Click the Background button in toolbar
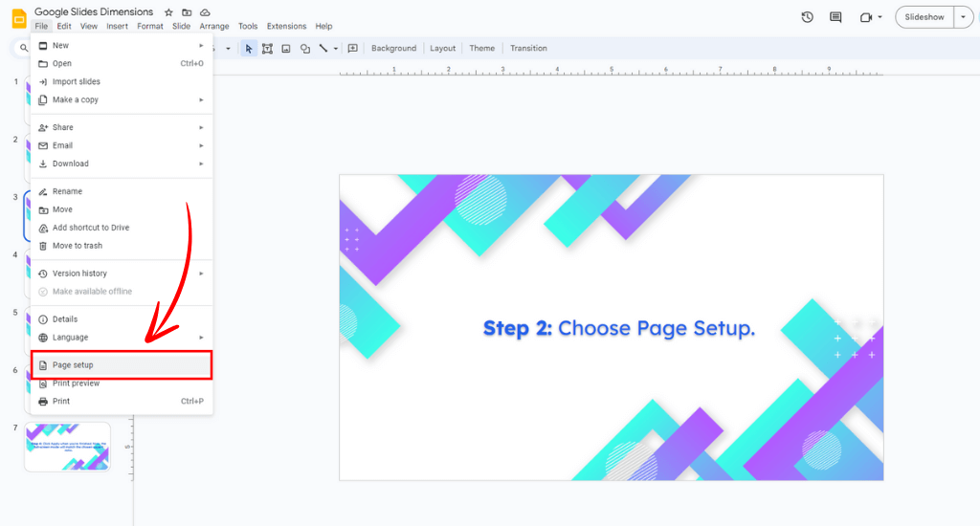Image resolution: width=980 pixels, height=526 pixels. [x=393, y=48]
